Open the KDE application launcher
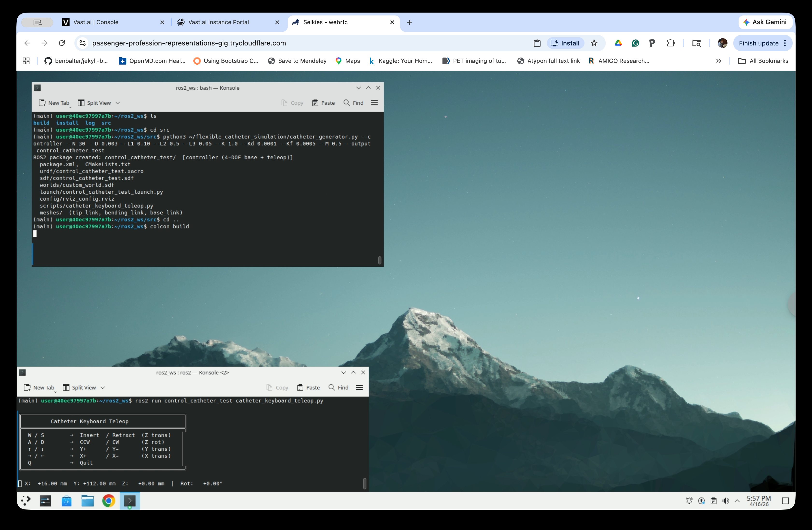Viewport: 812px width, 530px height. click(26, 501)
